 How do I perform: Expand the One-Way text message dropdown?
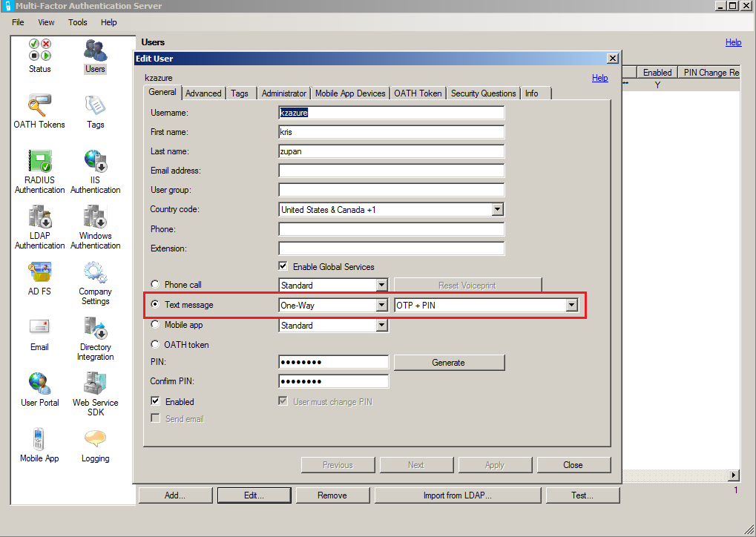click(382, 305)
